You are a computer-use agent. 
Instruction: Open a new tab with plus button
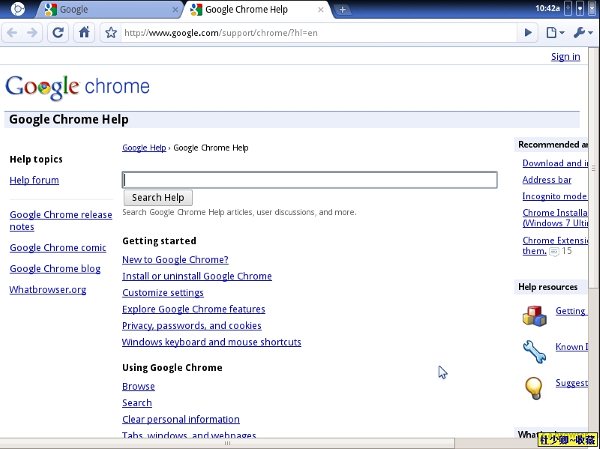[x=342, y=10]
